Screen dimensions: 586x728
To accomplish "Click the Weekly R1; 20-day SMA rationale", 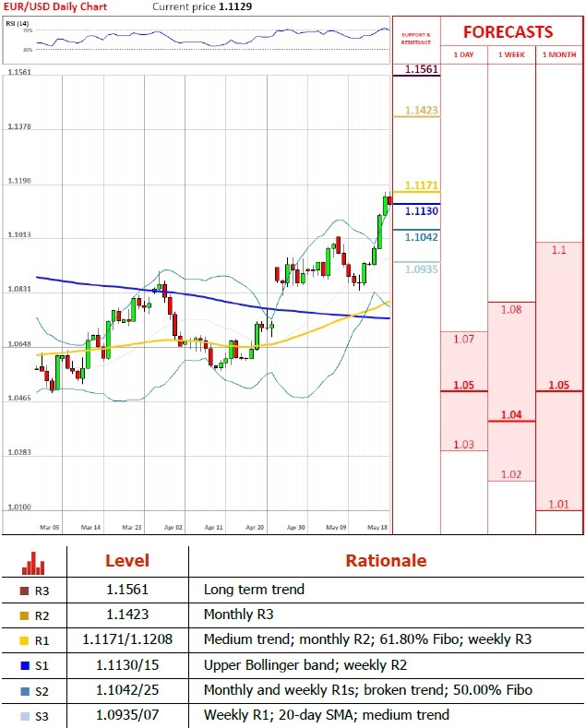I will [327, 715].
